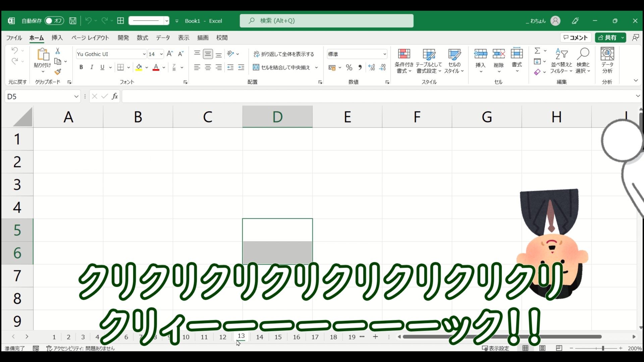The height and width of the screenshot is (362, 644).
Task: Click the Cut scissors icon
Action: coord(58,51)
